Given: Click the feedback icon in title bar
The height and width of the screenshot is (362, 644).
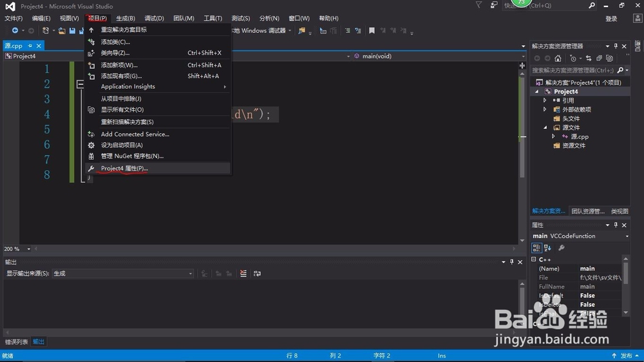Looking at the screenshot, I should tap(494, 5).
